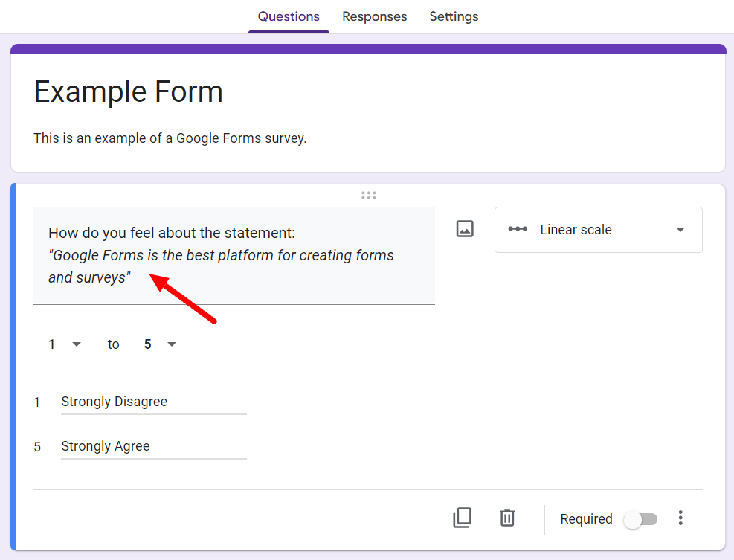734x560 pixels.
Task: Click the linear scale icon
Action: coord(518,229)
